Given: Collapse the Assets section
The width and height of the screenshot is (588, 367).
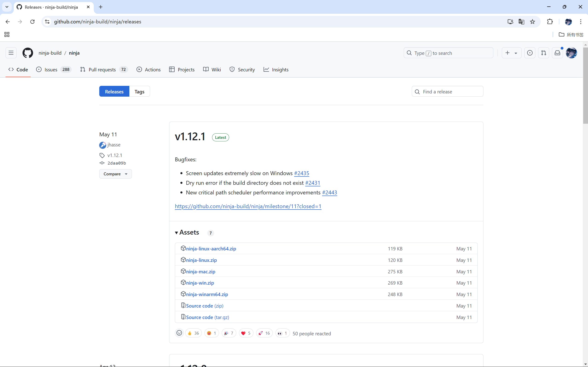Looking at the screenshot, I should (187, 233).
